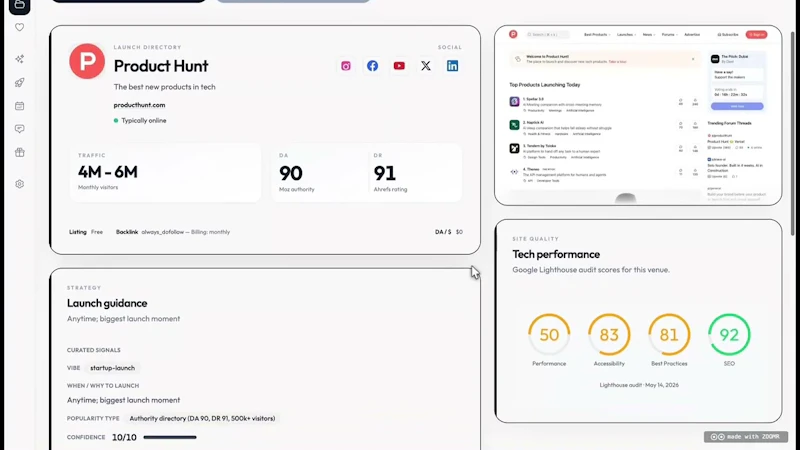The width and height of the screenshot is (800, 450).
Task: Click the Performance 50 score gauge
Action: point(549,335)
